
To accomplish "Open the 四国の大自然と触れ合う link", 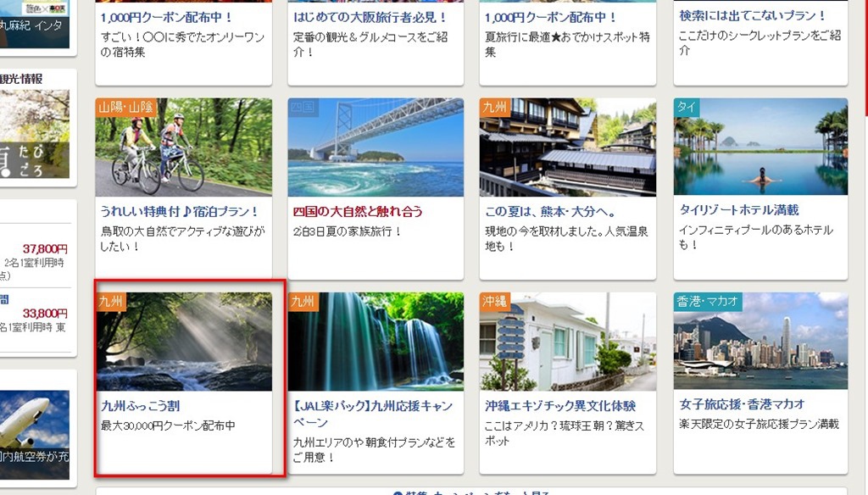I will 358,212.
